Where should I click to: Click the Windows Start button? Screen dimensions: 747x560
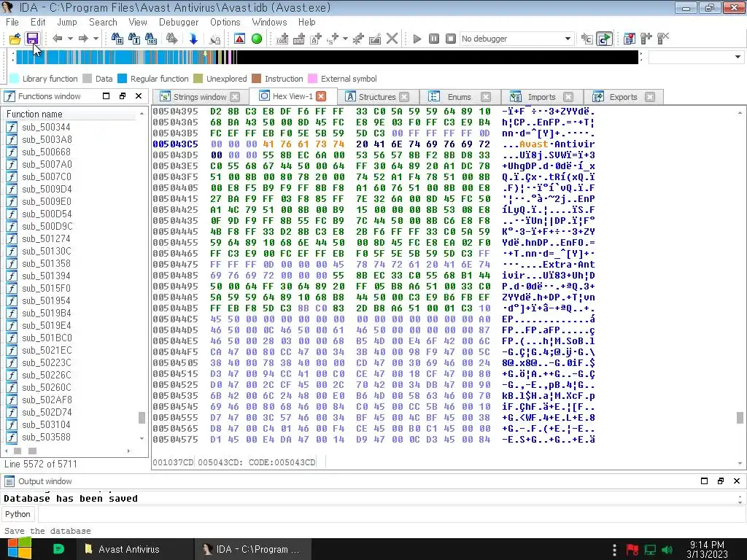pos(19,549)
